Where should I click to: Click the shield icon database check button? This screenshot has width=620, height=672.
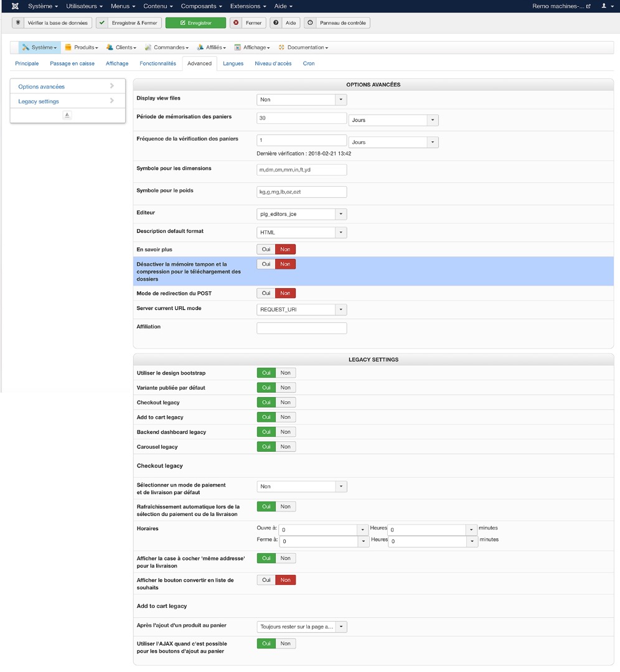(18, 23)
